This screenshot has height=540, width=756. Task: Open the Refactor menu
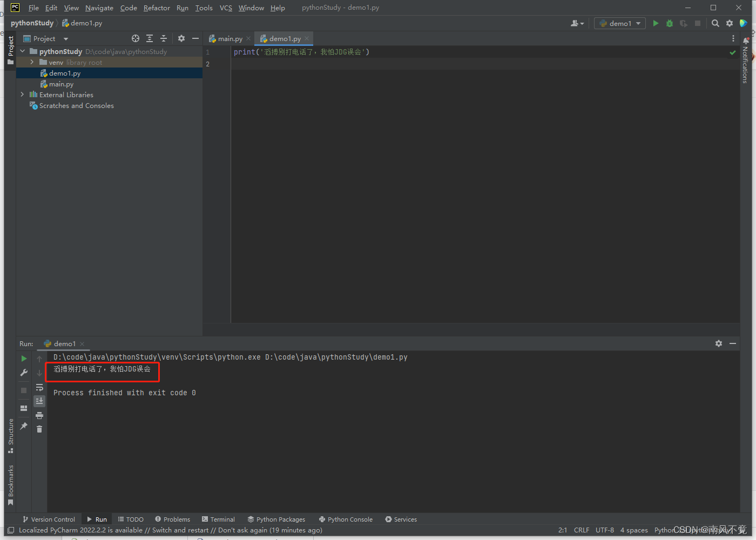(157, 8)
